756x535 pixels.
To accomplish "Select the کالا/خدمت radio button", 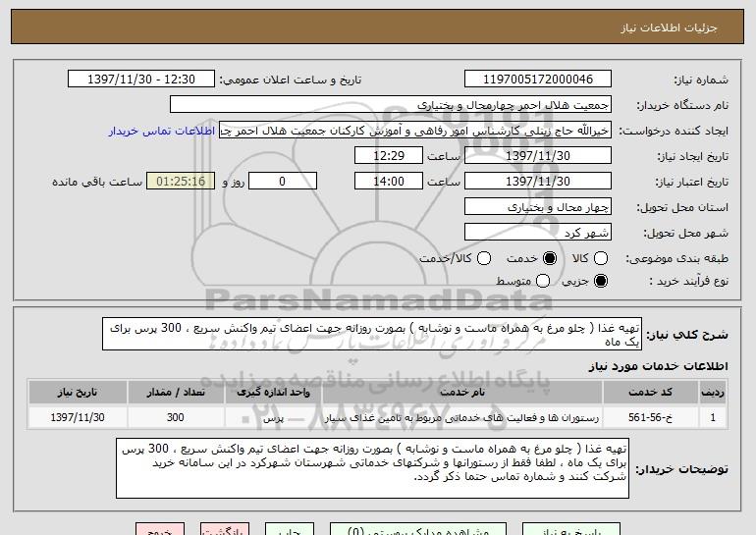I will coord(484,258).
